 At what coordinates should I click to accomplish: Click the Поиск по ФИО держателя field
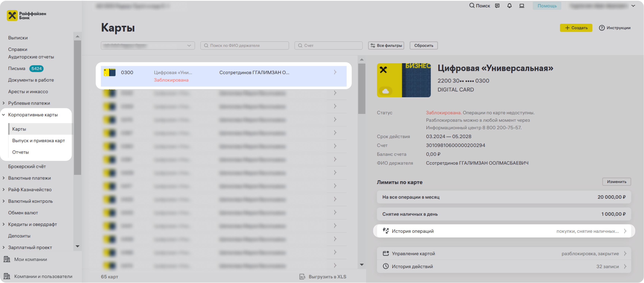tap(244, 46)
